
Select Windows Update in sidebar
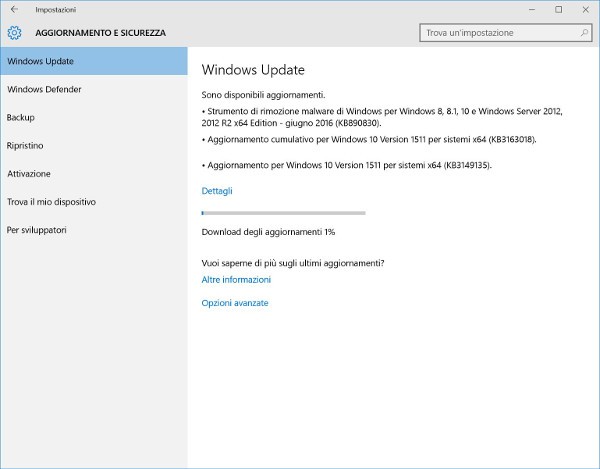coord(94,61)
